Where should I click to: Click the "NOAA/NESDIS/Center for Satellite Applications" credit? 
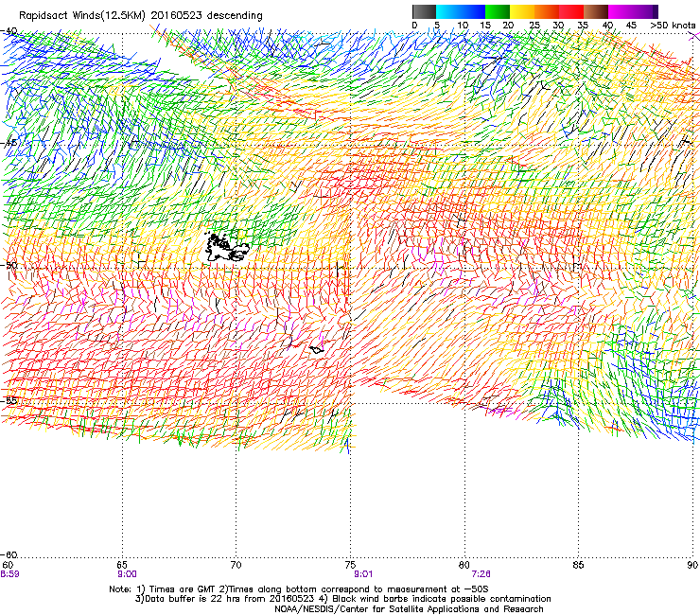point(409,608)
